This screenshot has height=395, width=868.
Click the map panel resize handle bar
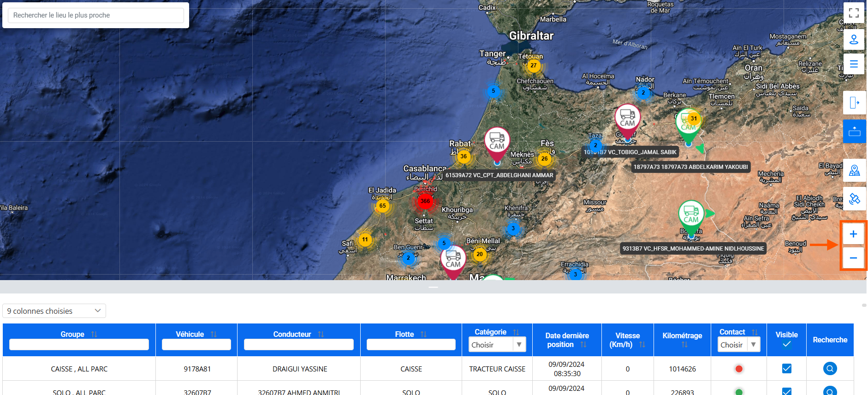click(433, 287)
